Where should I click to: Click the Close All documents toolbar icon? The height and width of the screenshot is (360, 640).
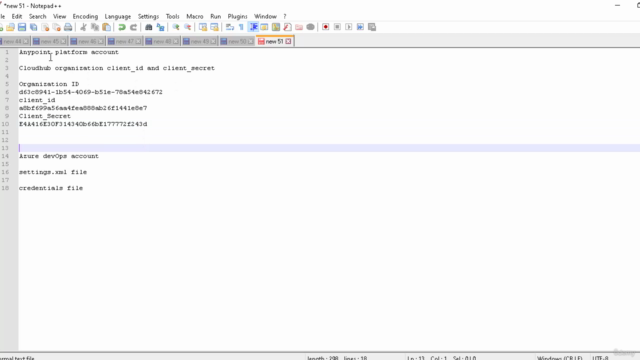pos(57,27)
